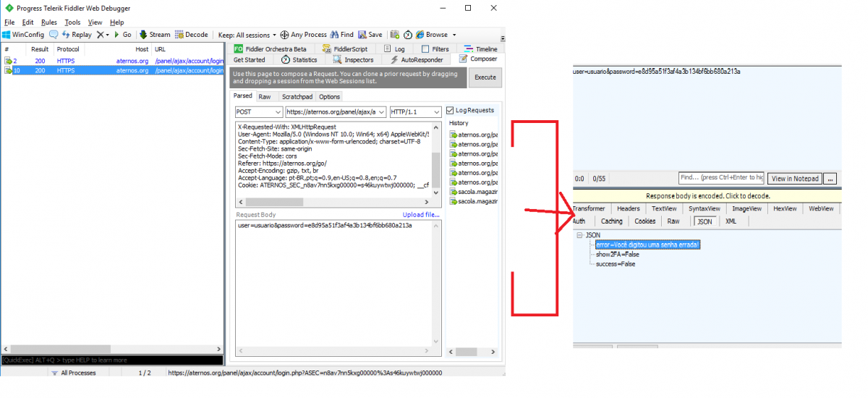Viewport: 868px width, 398px height.
Task: Open the Edit menu
Action: [x=27, y=22]
